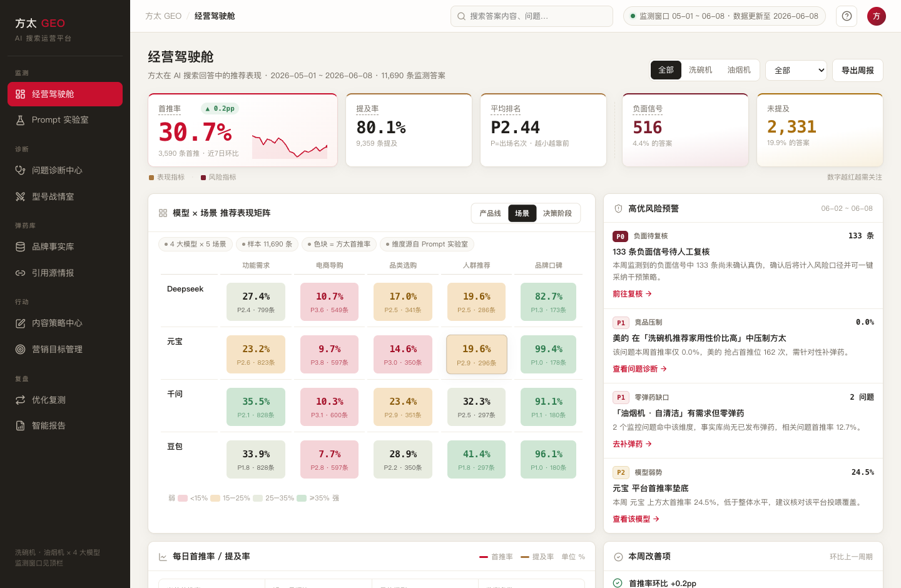Viewport: 901px width, 588px height.
Task: Switch matrix to 产品线 tab
Action: click(490, 213)
